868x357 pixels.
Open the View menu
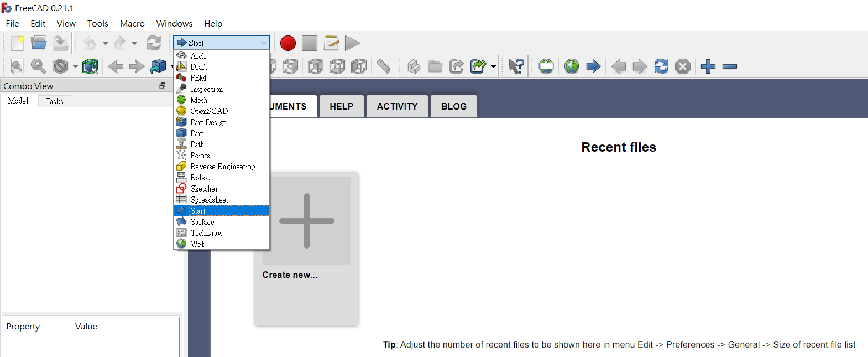pyautogui.click(x=66, y=23)
